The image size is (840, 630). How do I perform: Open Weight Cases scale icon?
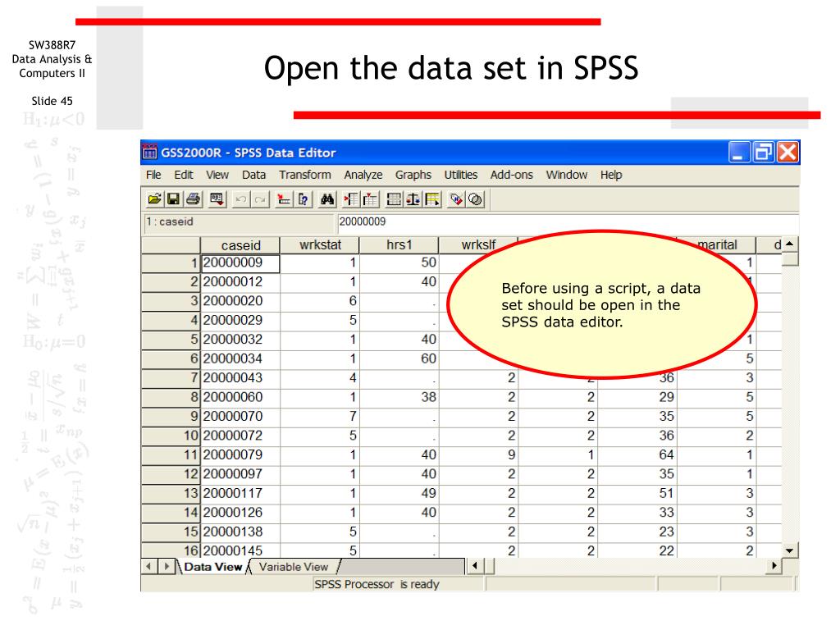413,199
